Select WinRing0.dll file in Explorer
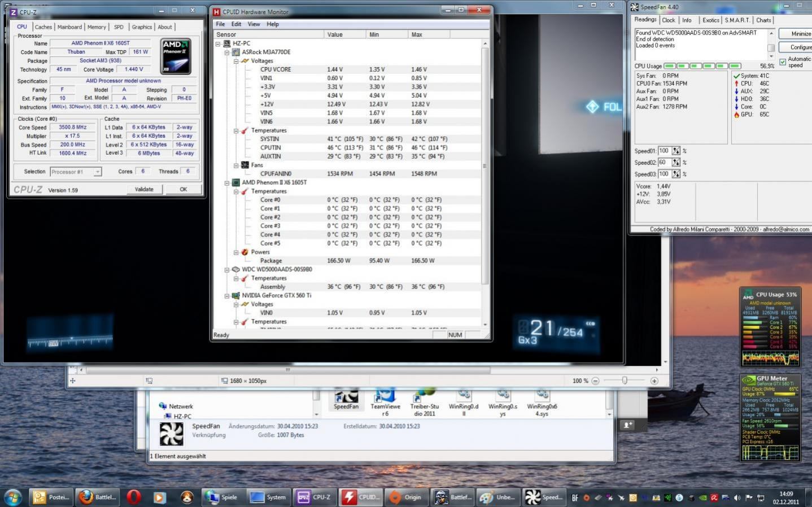812x507 pixels. pos(464,403)
